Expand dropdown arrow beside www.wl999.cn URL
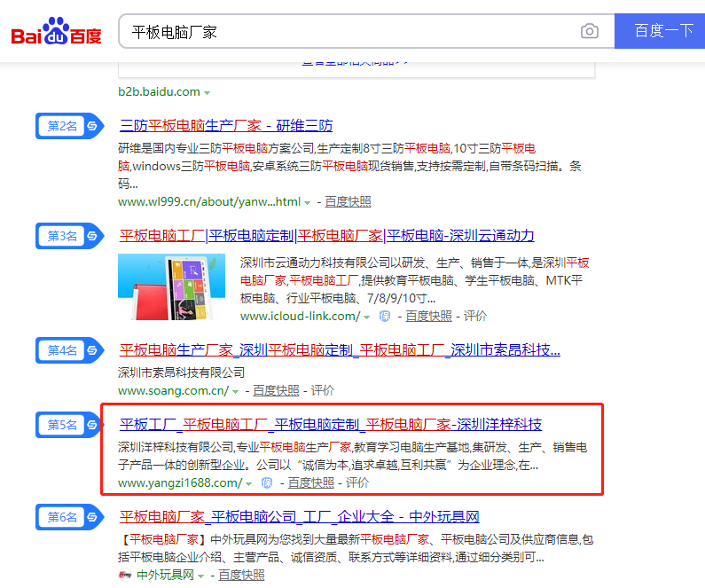705x588 pixels. 307,203
